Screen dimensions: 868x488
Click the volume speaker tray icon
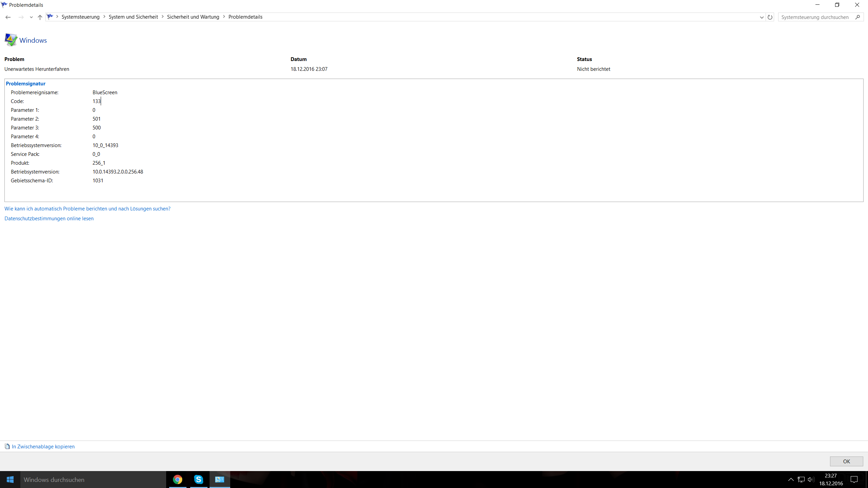coord(811,480)
